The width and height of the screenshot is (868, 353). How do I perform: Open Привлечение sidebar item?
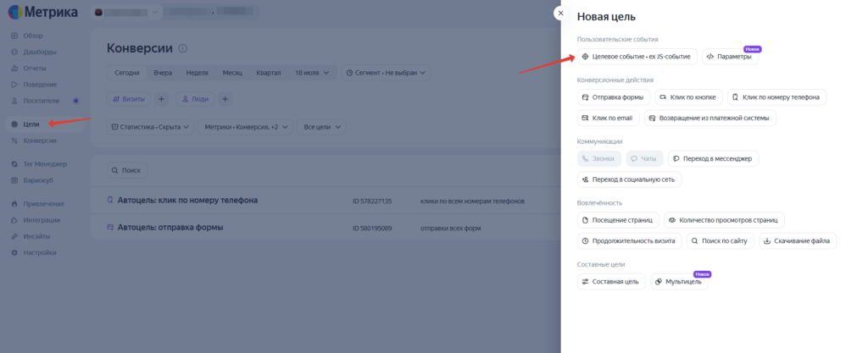[x=43, y=203]
